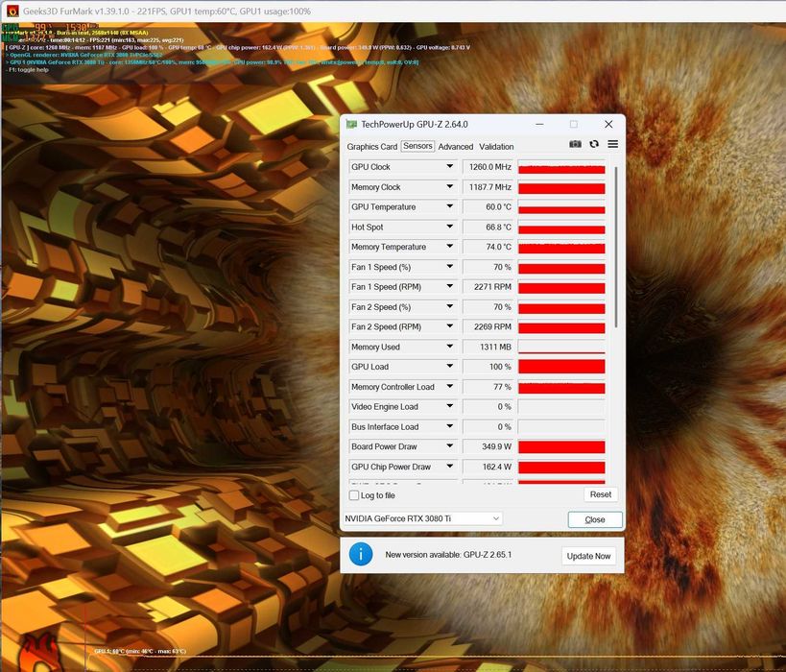The height and width of the screenshot is (672, 786).
Task: Switch to the Advanced tab
Action: coord(456,147)
